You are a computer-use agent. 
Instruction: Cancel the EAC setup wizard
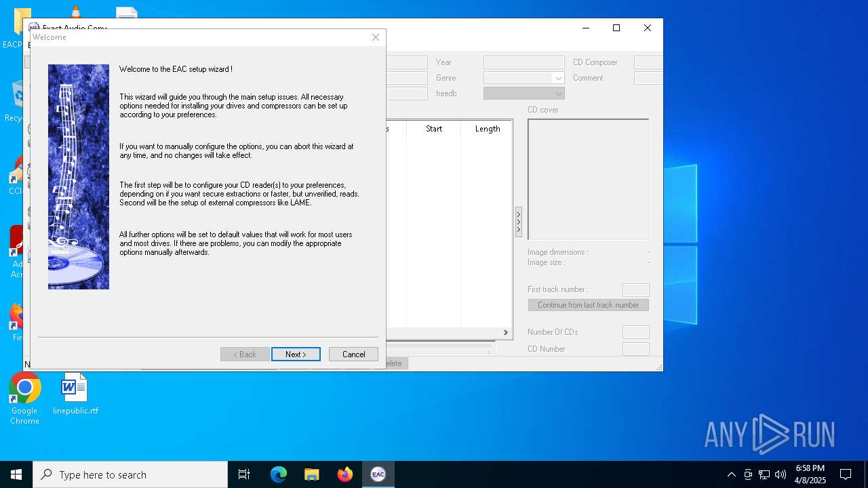[353, 354]
